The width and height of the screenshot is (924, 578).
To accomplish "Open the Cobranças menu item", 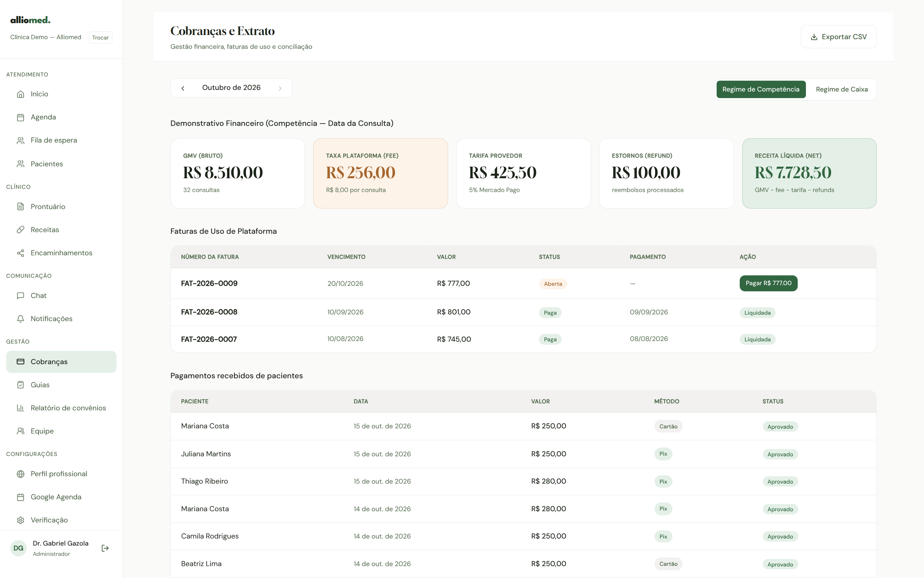I will 61,362.
